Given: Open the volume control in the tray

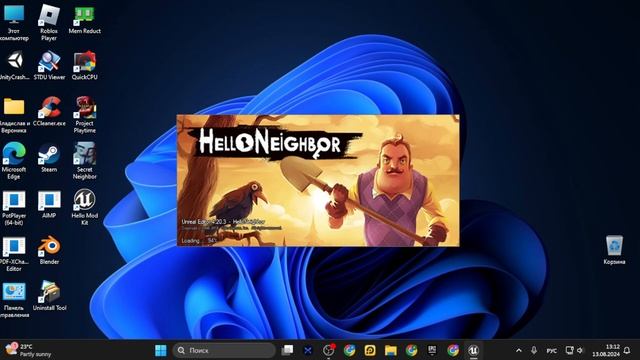Looking at the screenshot, I should click(x=580, y=350).
